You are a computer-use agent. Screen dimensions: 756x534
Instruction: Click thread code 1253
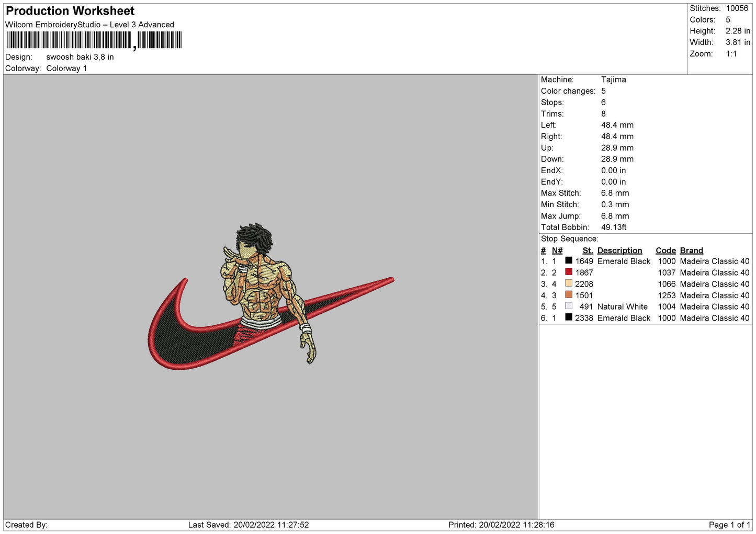coord(667,296)
